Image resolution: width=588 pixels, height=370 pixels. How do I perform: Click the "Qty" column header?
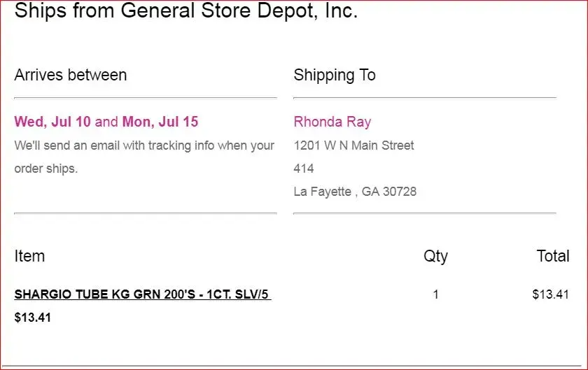pyautogui.click(x=435, y=256)
